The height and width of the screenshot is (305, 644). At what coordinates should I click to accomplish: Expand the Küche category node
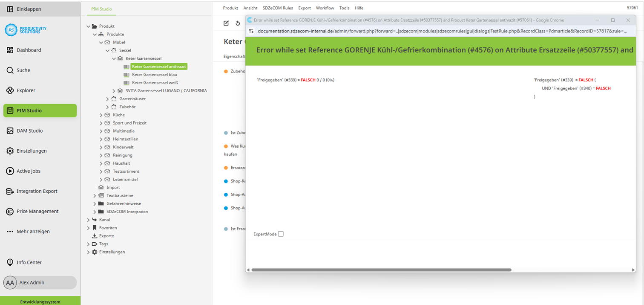101,115
